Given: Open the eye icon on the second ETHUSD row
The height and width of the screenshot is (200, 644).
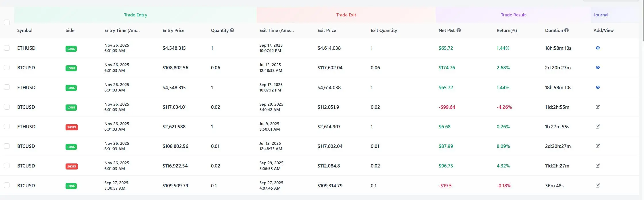Looking at the screenshot, I should pos(597,87).
